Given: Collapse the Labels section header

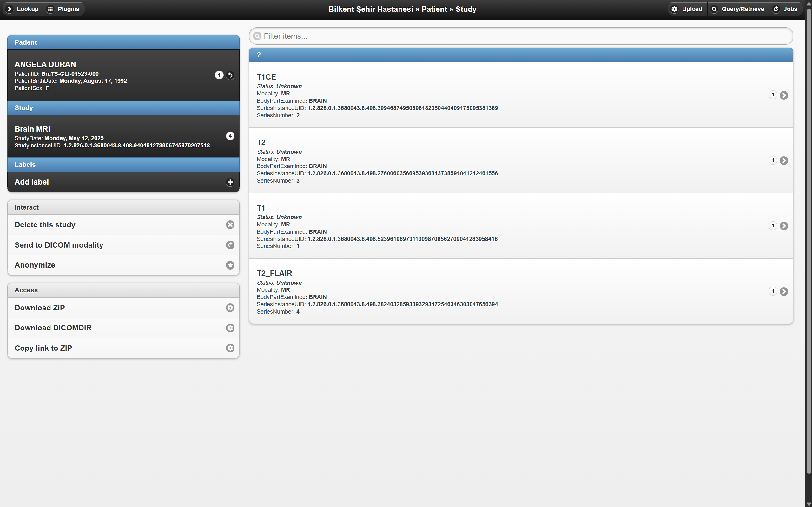Looking at the screenshot, I should click(x=123, y=164).
